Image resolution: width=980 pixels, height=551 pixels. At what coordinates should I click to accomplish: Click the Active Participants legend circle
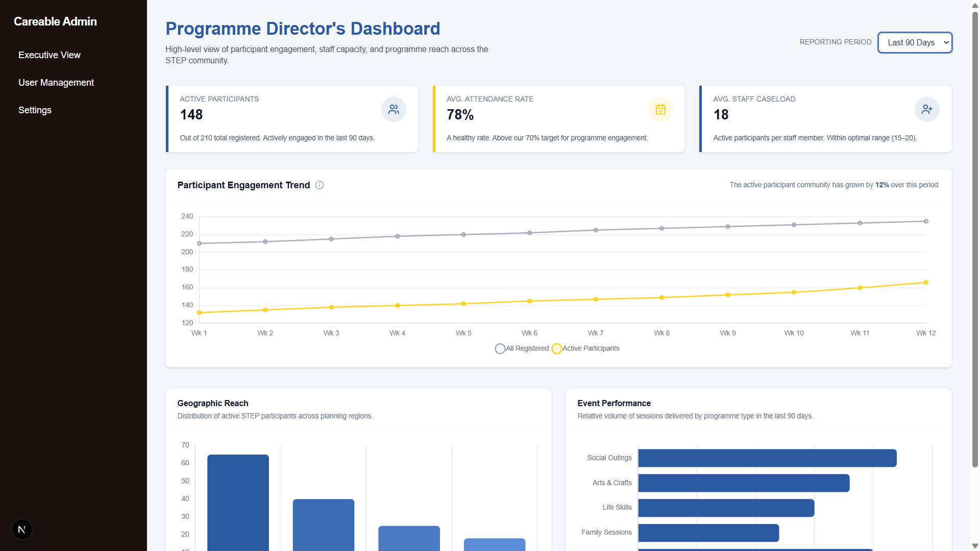point(557,348)
